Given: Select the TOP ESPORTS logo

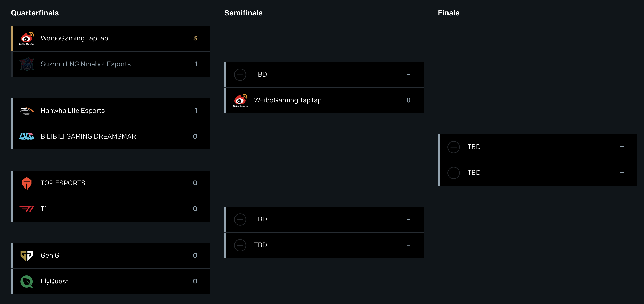Looking at the screenshot, I should click(x=26, y=183).
